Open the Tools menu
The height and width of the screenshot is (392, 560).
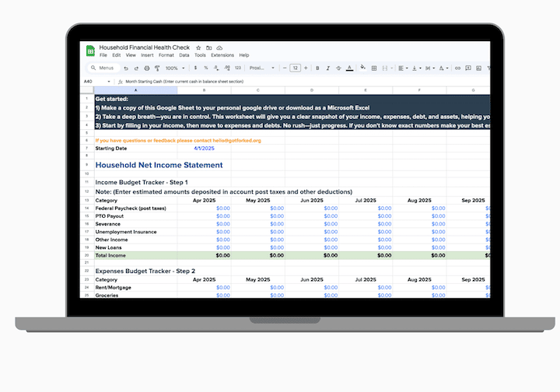(x=200, y=55)
